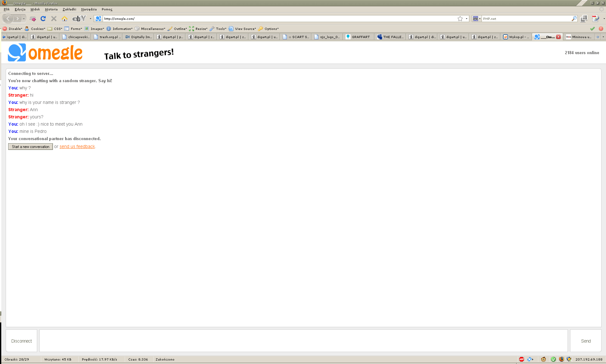Open the Narzędzia menu

(89, 9)
